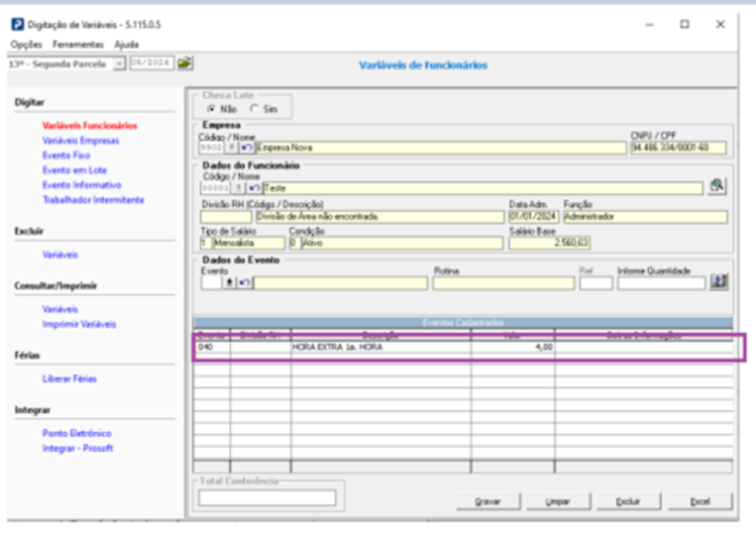Click the Evento lookup arrow icon
This screenshot has height=534, width=756.
(230, 282)
